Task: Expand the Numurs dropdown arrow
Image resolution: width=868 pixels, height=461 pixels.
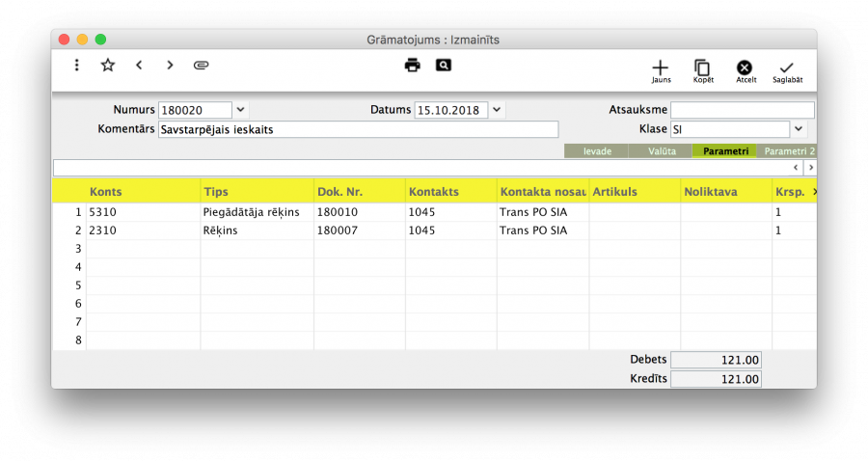Action: point(241,110)
